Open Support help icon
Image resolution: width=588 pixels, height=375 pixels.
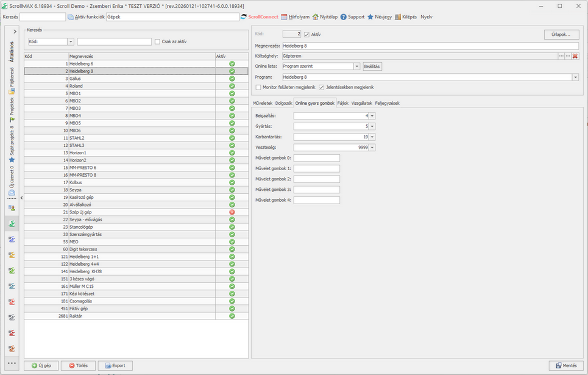[344, 17]
